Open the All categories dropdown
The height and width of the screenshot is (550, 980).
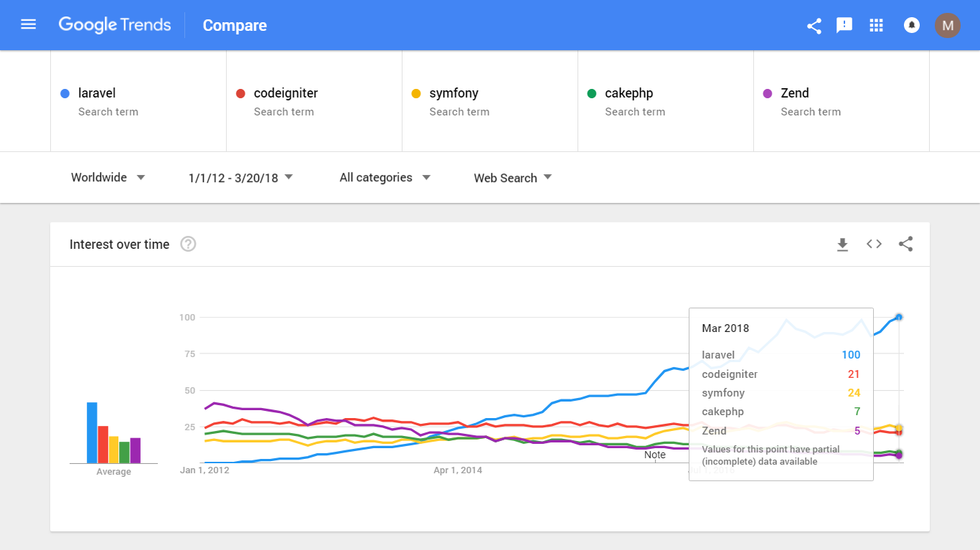(385, 177)
